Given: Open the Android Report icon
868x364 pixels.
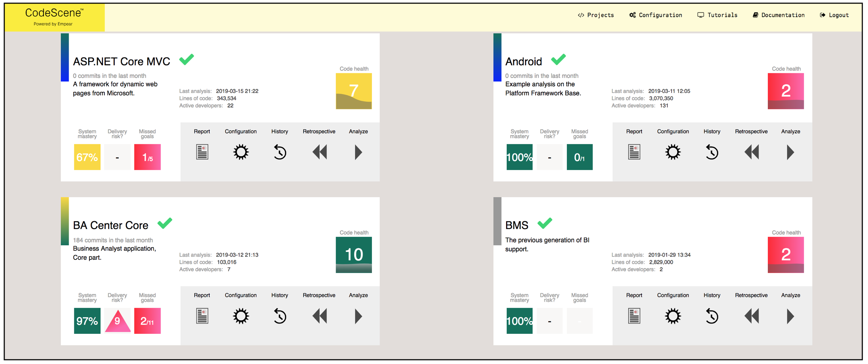Looking at the screenshot, I should pyautogui.click(x=634, y=152).
